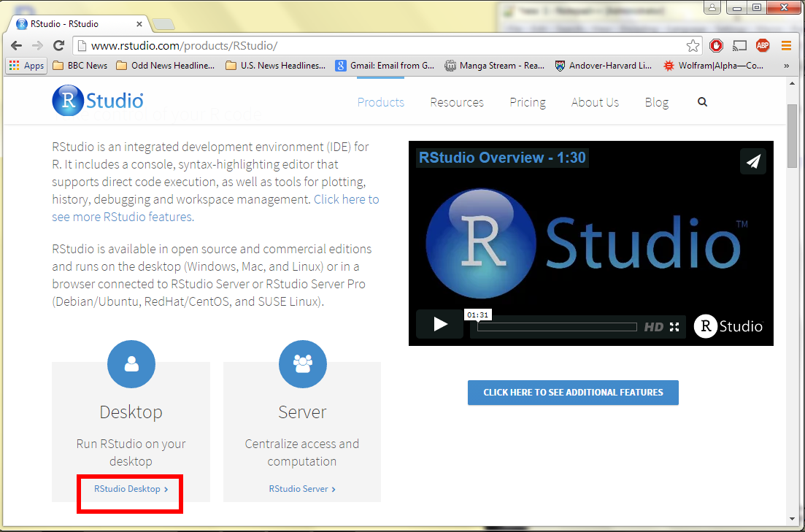805x532 pixels.
Task: Enter fullscreen on the video player
Action: click(x=674, y=327)
